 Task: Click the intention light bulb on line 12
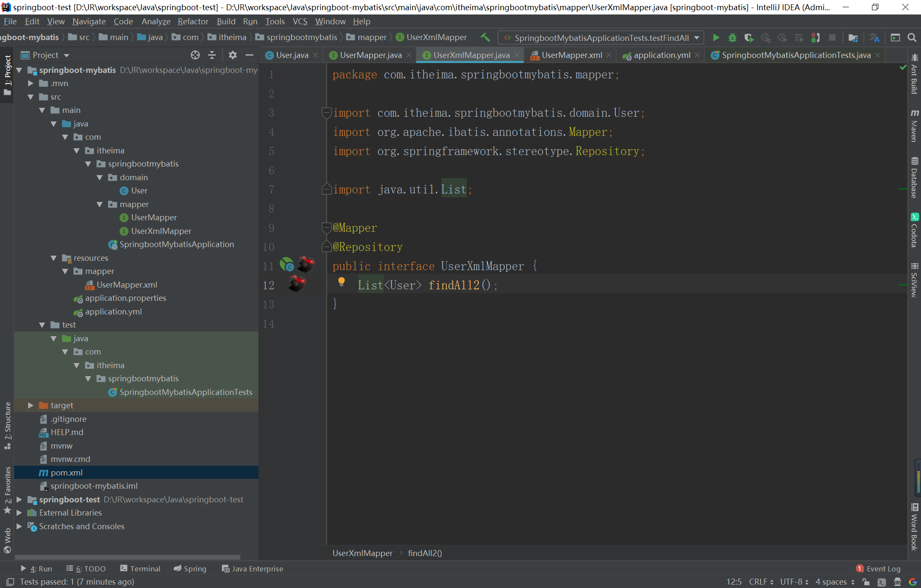coord(342,281)
